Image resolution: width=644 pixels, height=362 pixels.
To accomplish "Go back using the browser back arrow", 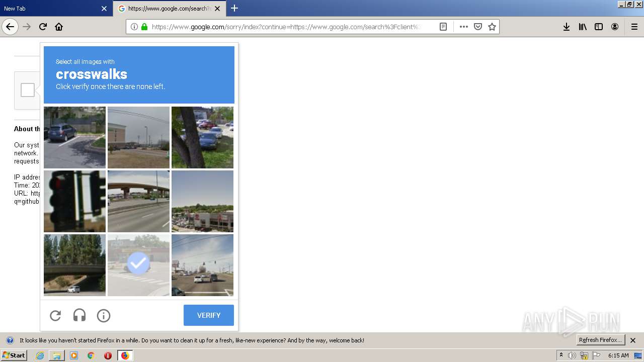I will coord(10,27).
